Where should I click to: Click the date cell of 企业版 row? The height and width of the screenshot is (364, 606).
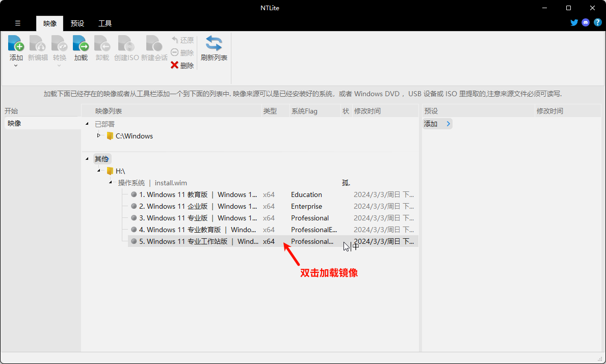pos(384,206)
